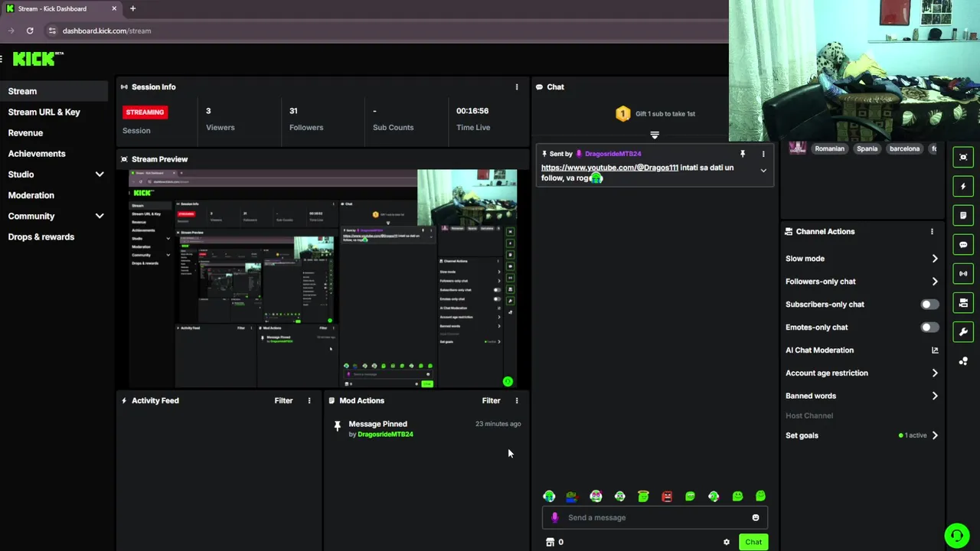Image resolution: width=980 pixels, height=551 pixels.
Task: Open chat settings gear icon
Action: [x=727, y=542]
